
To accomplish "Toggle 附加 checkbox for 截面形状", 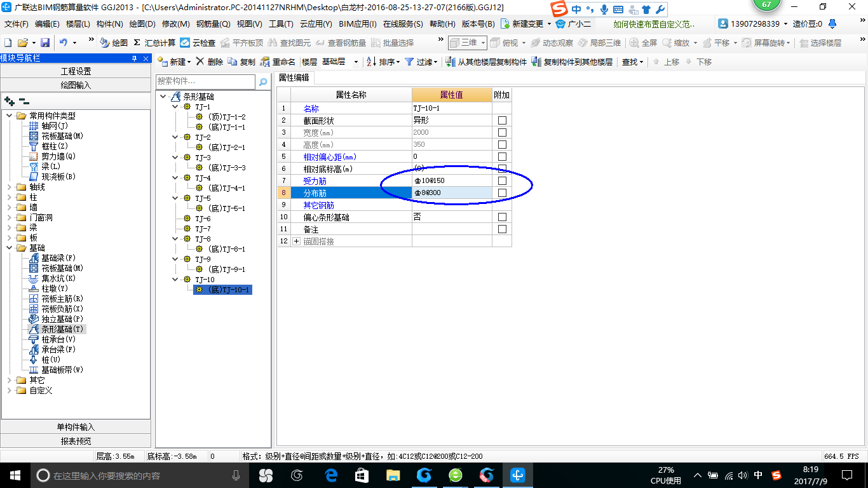I will click(502, 120).
